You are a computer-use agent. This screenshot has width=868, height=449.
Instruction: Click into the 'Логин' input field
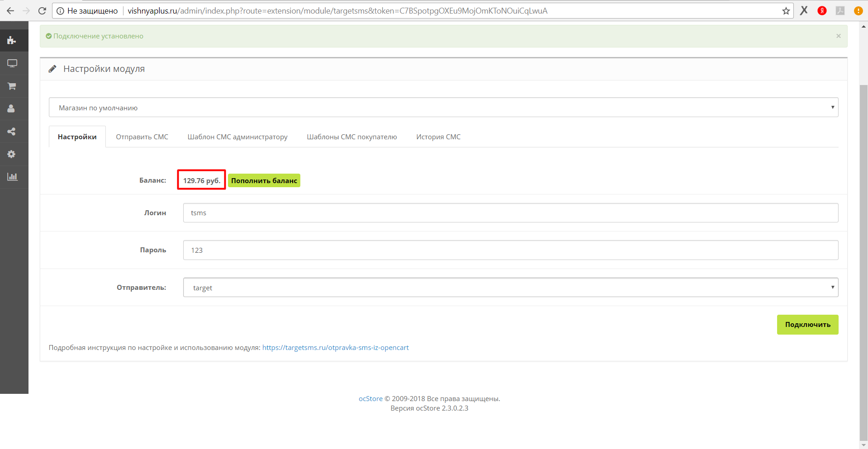point(510,213)
